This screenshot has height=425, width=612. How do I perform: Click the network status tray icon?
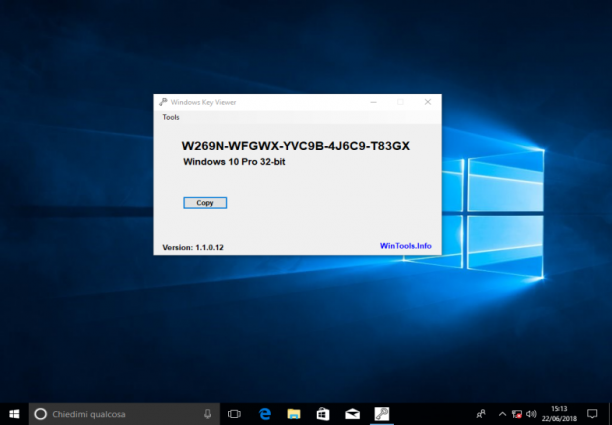[516, 414]
